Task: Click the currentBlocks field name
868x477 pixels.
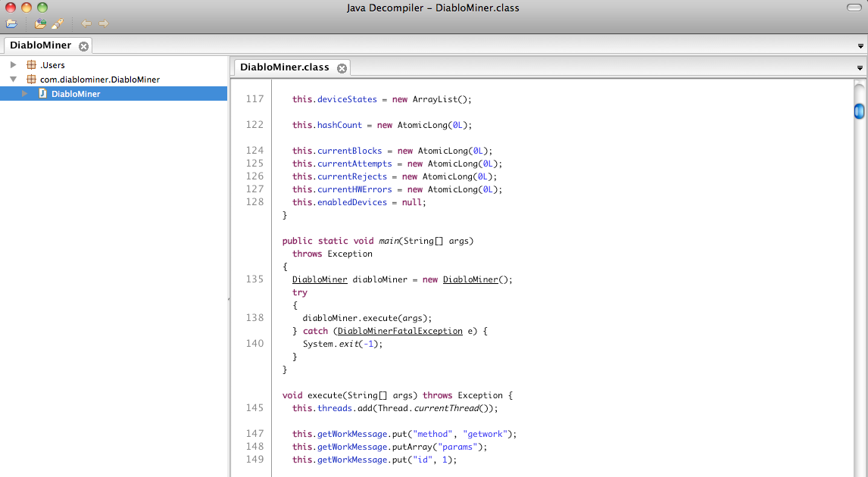Action: coord(349,151)
